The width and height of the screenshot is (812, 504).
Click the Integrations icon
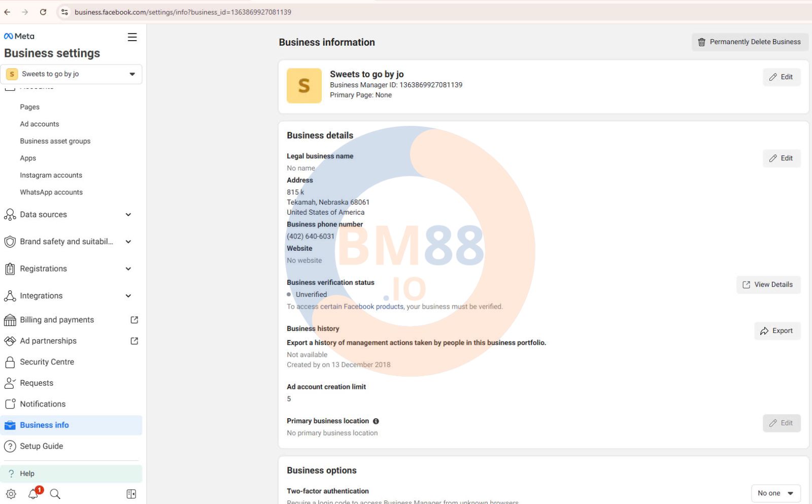10,296
